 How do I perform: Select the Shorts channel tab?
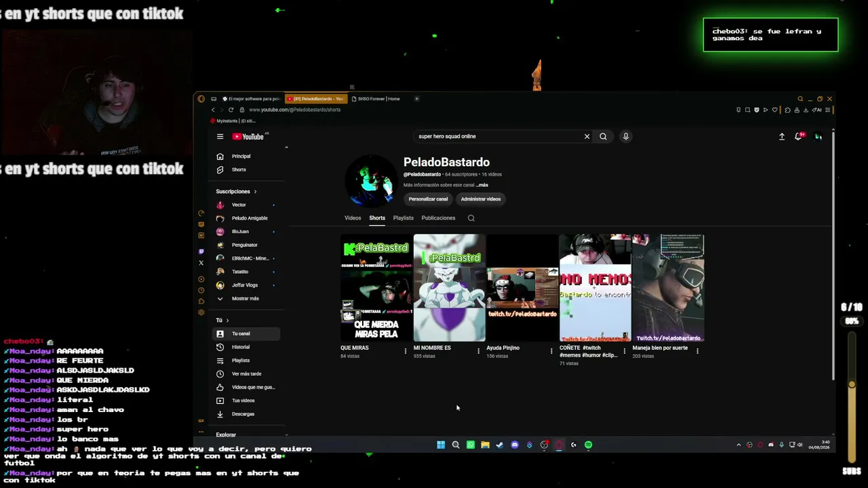(377, 218)
